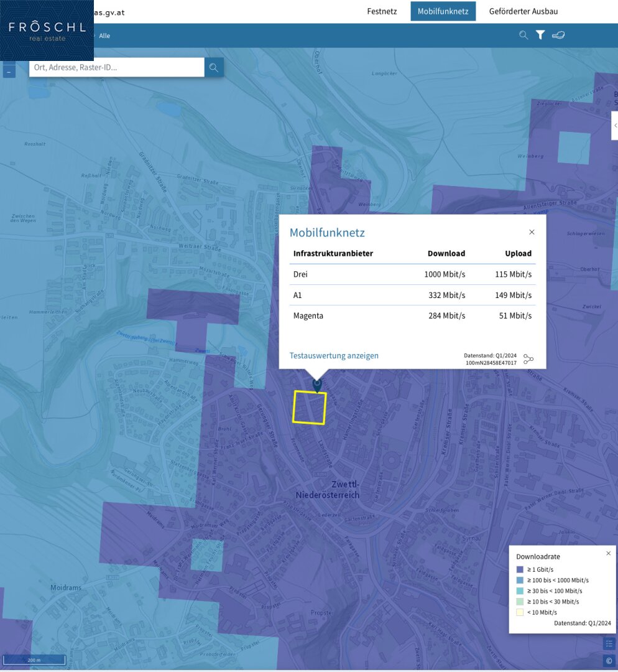Screen dimensions: 618x672
Task: Click the 51 Mbit/s upload value for Magenta
Action: click(515, 316)
